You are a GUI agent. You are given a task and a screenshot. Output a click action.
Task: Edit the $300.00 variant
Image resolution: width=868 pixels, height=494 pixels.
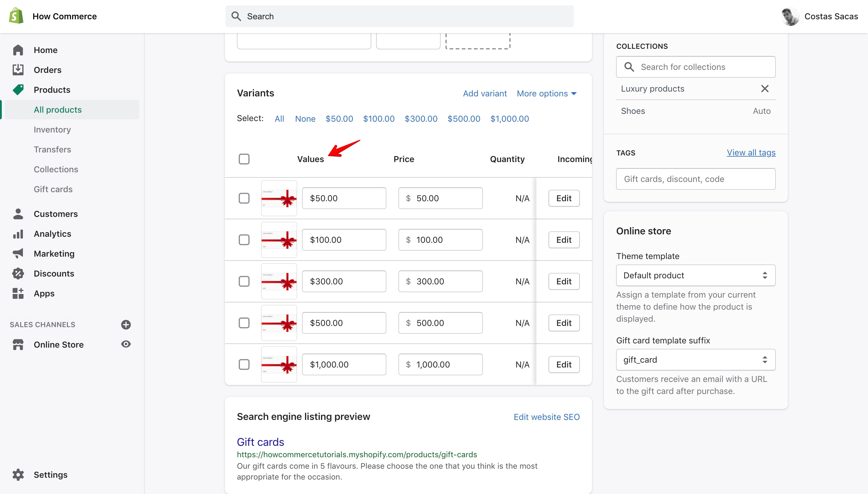pyautogui.click(x=564, y=281)
